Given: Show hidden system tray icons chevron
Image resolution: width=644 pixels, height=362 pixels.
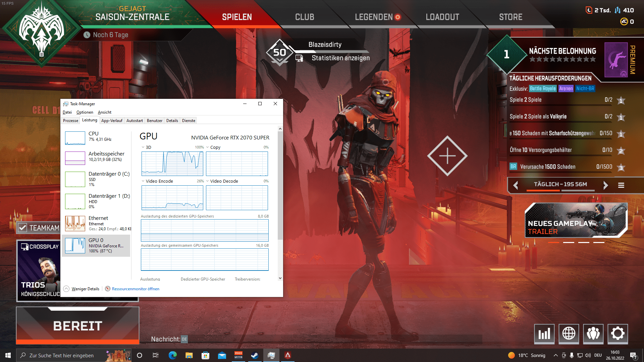Looking at the screenshot, I should 555,355.
